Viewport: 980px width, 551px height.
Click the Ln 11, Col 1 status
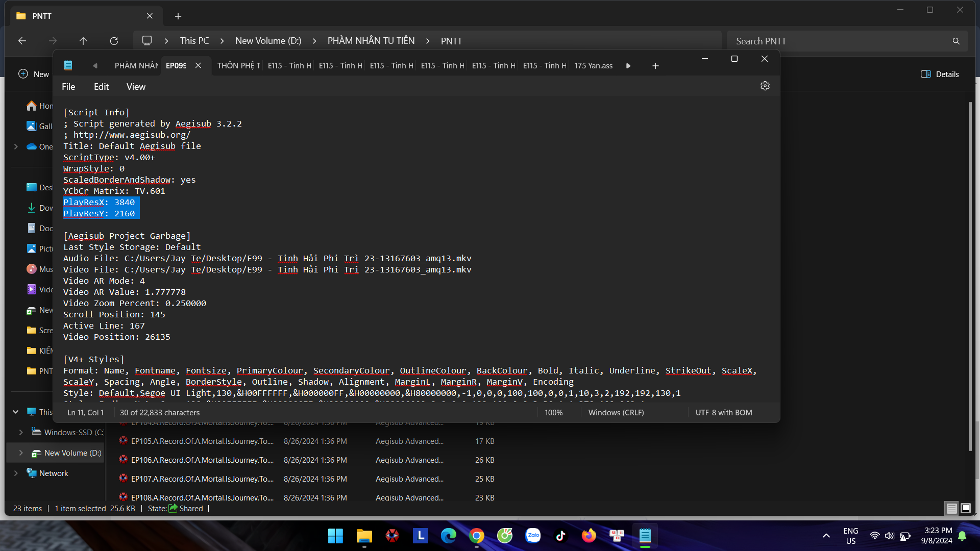(86, 412)
